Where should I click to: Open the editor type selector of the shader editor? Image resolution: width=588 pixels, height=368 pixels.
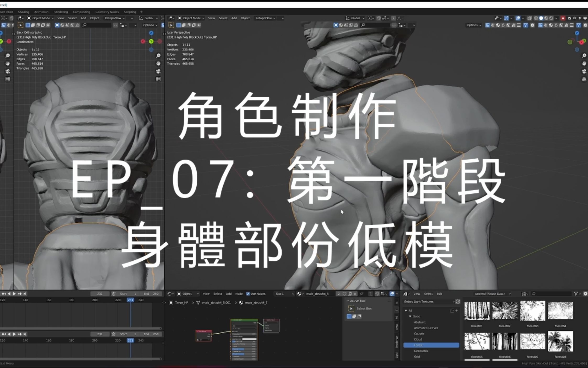point(170,294)
